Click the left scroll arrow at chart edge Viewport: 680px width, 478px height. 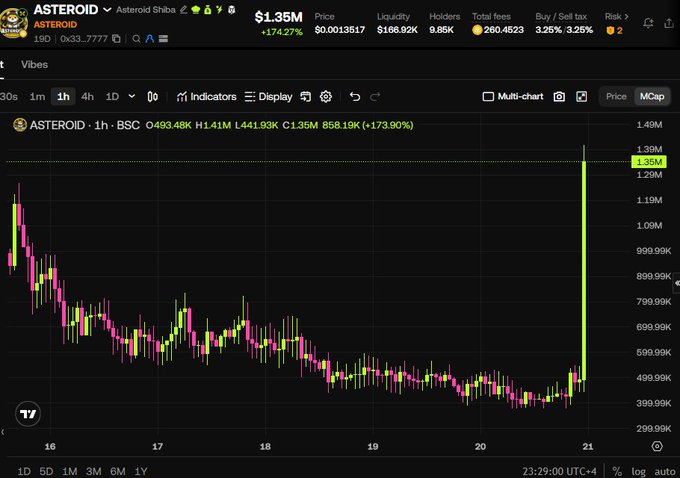click(x=3, y=432)
